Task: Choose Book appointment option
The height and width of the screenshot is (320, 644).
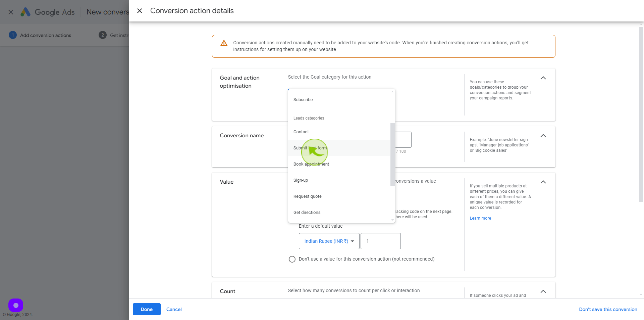Action: click(x=339, y=164)
